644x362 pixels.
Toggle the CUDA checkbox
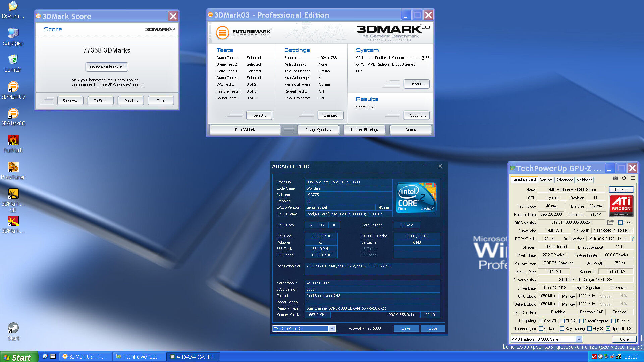pos(562,321)
